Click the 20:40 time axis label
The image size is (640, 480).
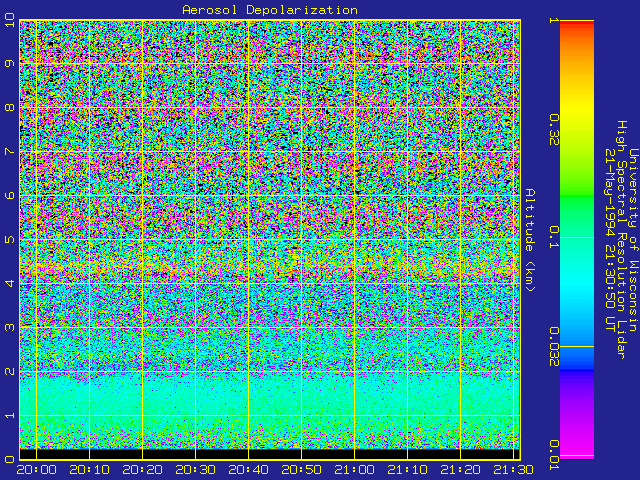pyautogui.click(x=249, y=470)
